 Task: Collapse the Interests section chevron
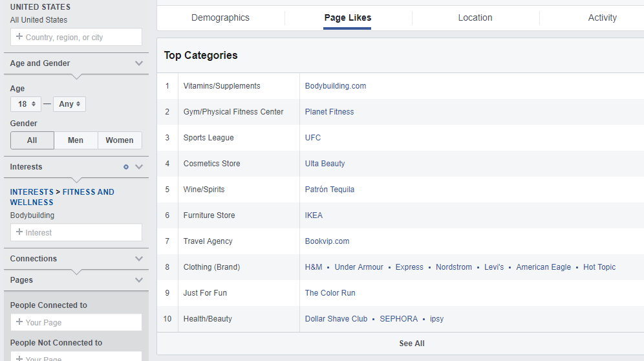click(139, 167)
